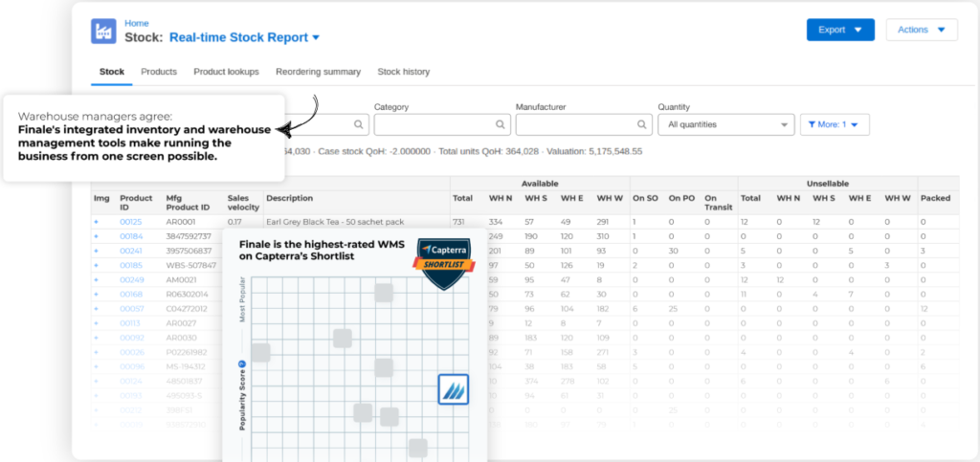The width and height of the screenshot is (980, 462).
Task: Click the Packed column header
Action: (935, 198)
